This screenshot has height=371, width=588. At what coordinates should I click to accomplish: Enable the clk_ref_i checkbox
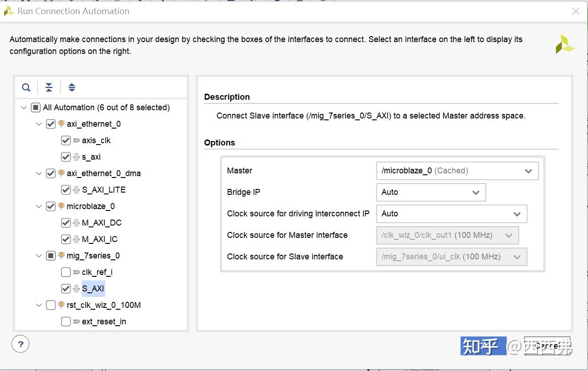click(x=66, y=272)
